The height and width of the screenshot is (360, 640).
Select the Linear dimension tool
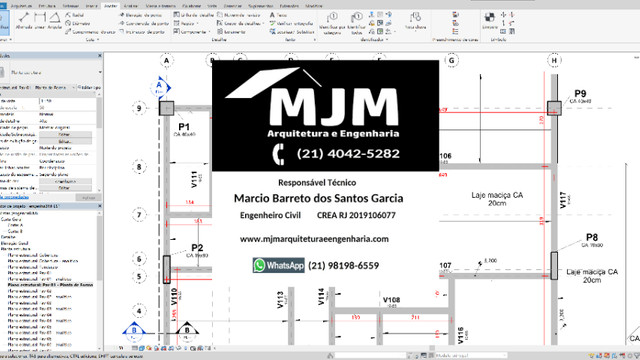tap(40, 20)
